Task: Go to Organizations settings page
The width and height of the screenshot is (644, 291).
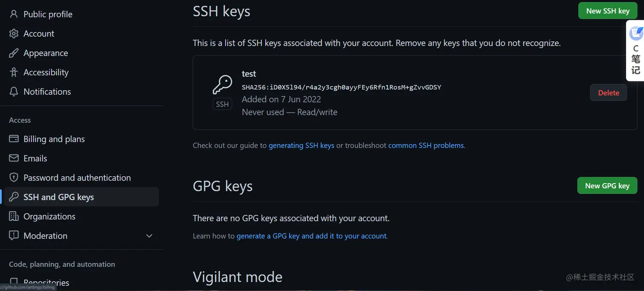Action: click(x=49, y=216)
